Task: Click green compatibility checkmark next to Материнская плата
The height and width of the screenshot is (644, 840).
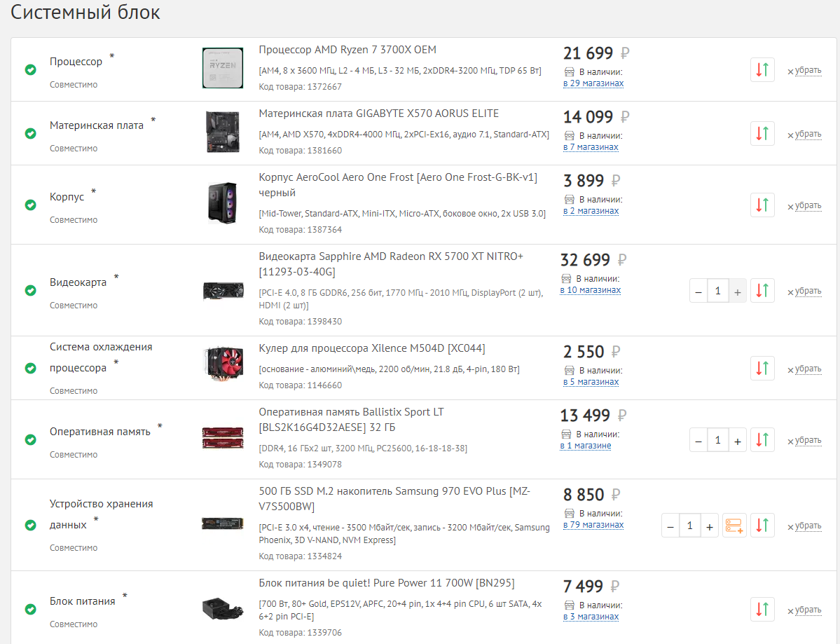Action: pos(31,133)
